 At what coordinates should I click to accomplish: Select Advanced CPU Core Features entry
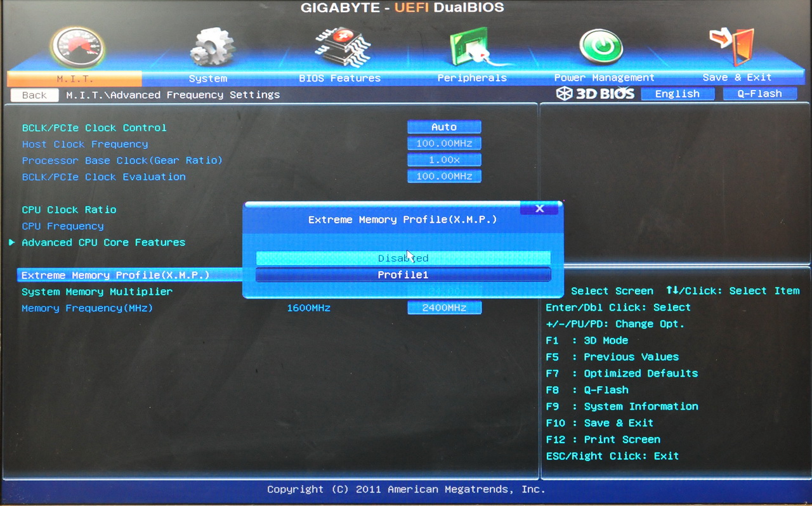tap(103, 242)
